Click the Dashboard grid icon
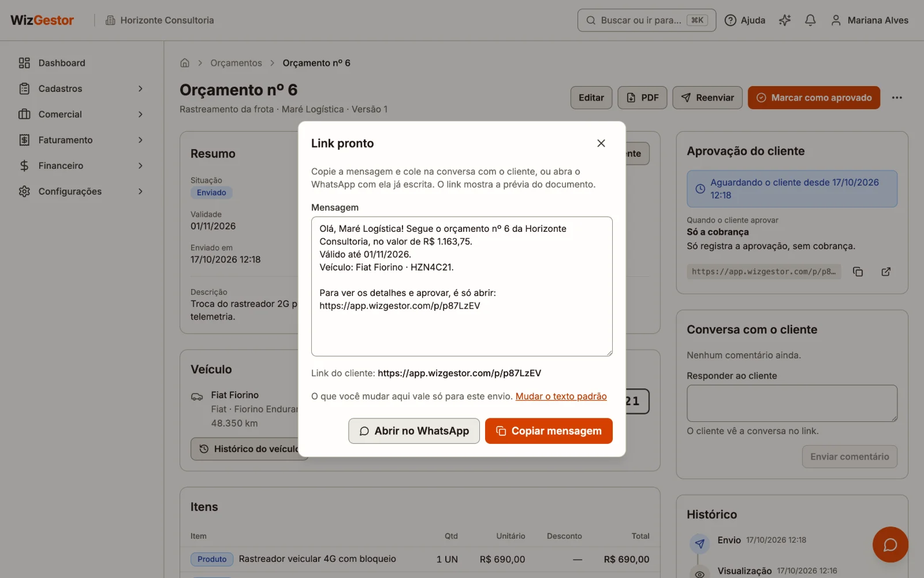 (x=24, y=63)
